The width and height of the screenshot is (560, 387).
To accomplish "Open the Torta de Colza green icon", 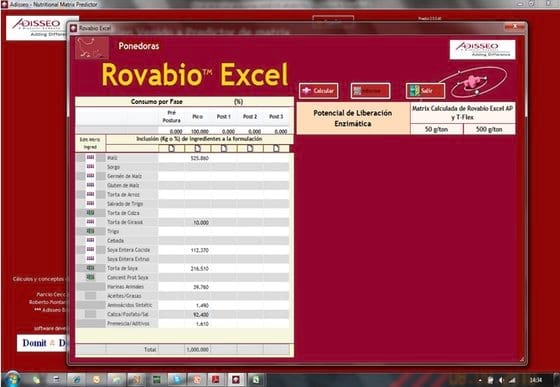I will click(x=90, y=213).
